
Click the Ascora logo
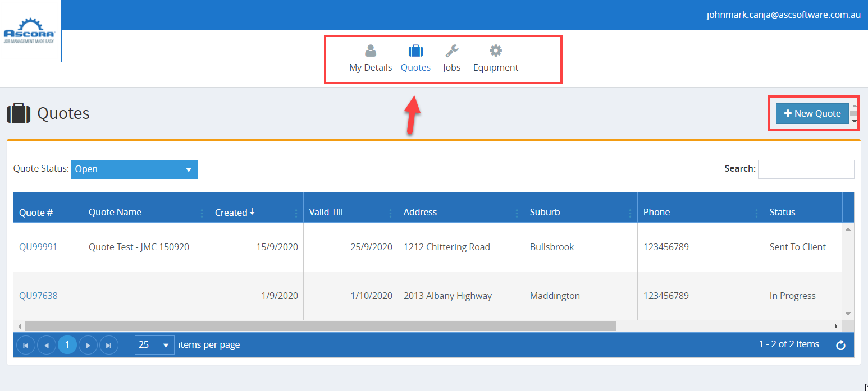pos(30,31)
